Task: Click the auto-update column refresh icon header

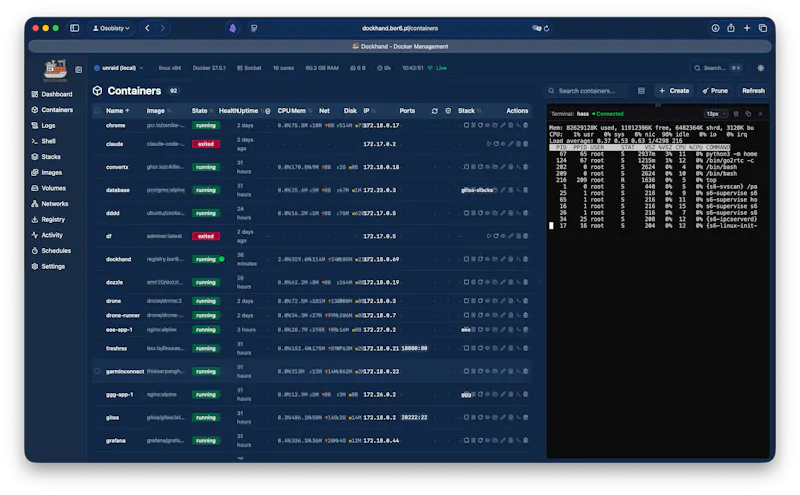Action: [434, 111]
